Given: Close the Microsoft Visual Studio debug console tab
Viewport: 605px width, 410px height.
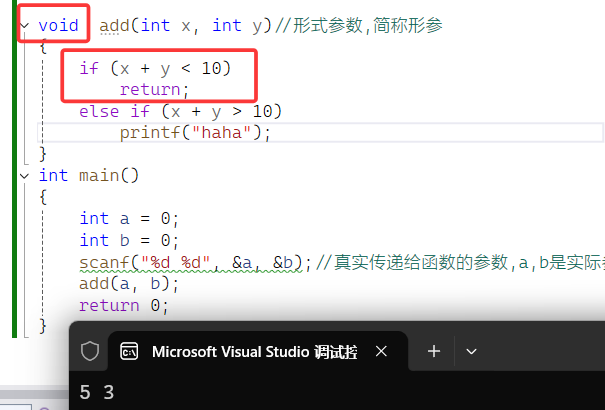Looking at the screenshot, I should 381,351.
